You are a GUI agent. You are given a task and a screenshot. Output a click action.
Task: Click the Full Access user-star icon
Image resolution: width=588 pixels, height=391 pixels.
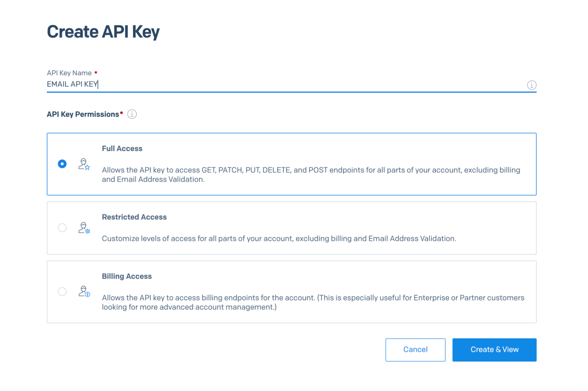(84, 164)
